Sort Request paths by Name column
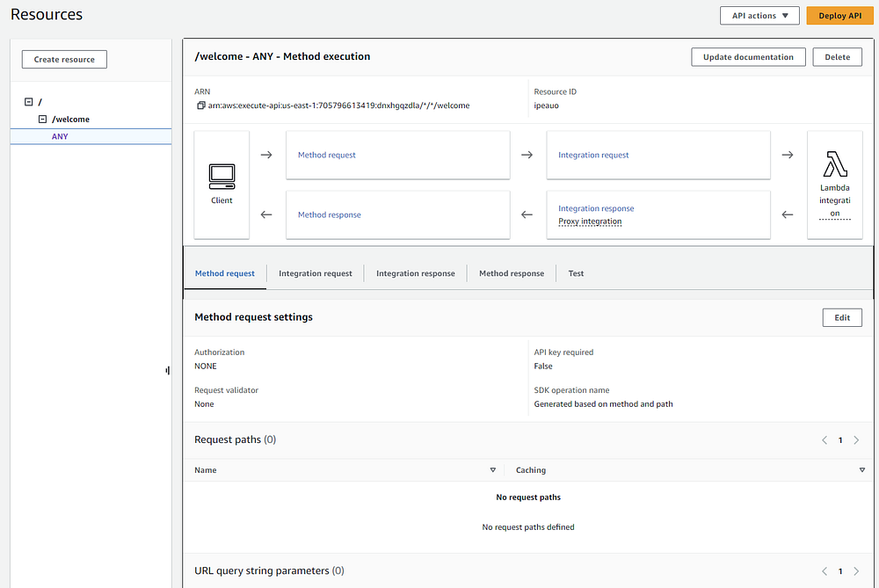This screenshot has height=588, width=879. click(x=492, y=470)
